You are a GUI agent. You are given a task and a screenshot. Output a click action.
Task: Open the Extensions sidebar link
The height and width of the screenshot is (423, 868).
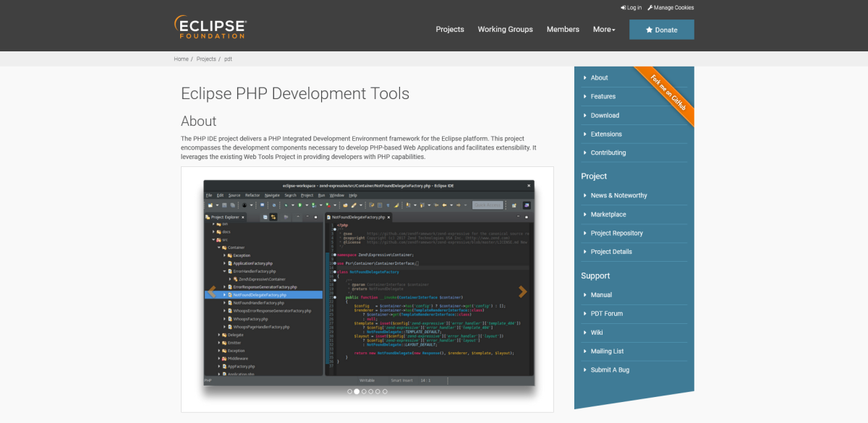coord(606,134)
